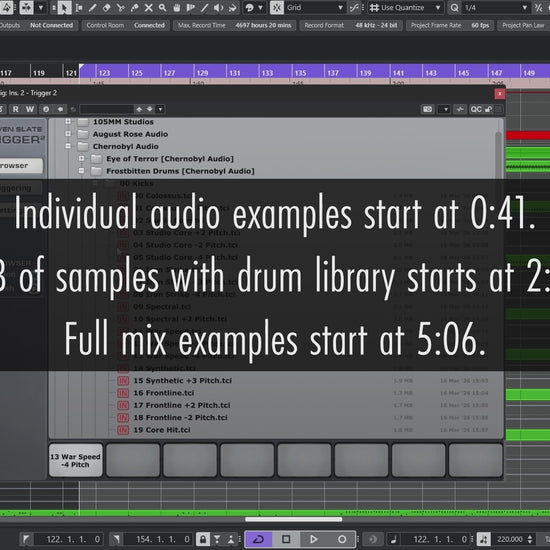Expand the August Rose Audio folder
Viewport: 550px width, 550px height.
(68, 134)
